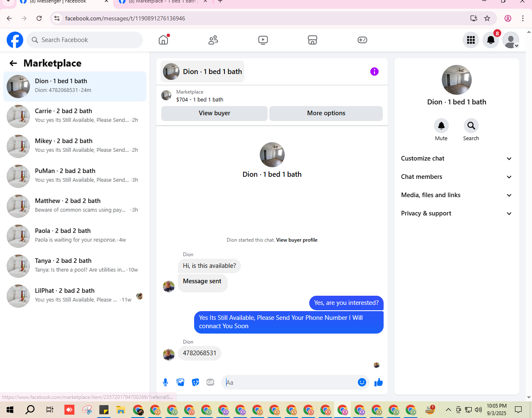532x418 pixels.
Task: Expand Privacy & support section
Action: point(456,213)
